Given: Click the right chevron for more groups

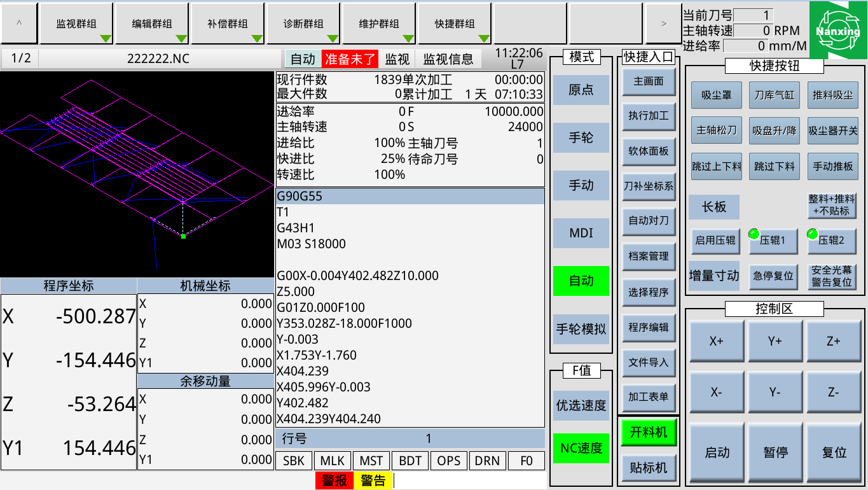Looking at the screenshot, I should point(663,24).
